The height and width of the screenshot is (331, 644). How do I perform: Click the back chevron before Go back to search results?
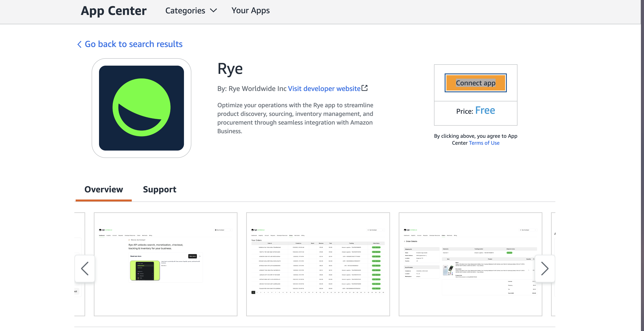click(79, 44)
